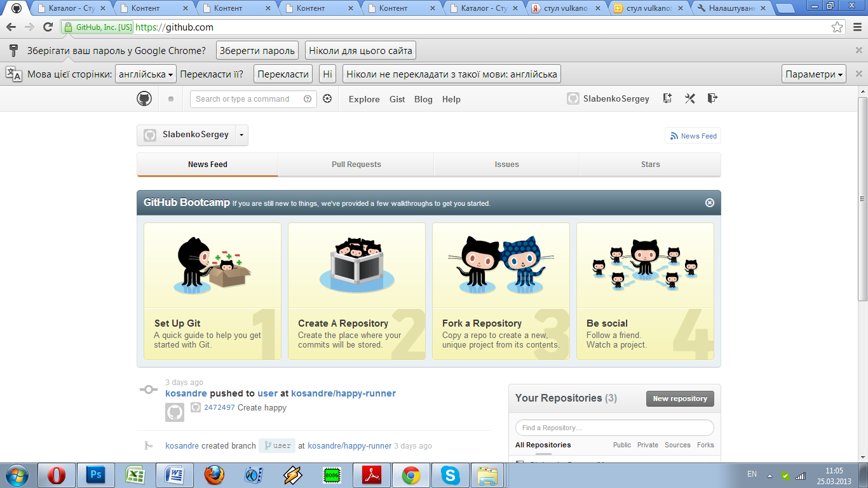868x488 pixels.
Task: Bookmark page with star icon in address bar
Action: click(837, 27)
